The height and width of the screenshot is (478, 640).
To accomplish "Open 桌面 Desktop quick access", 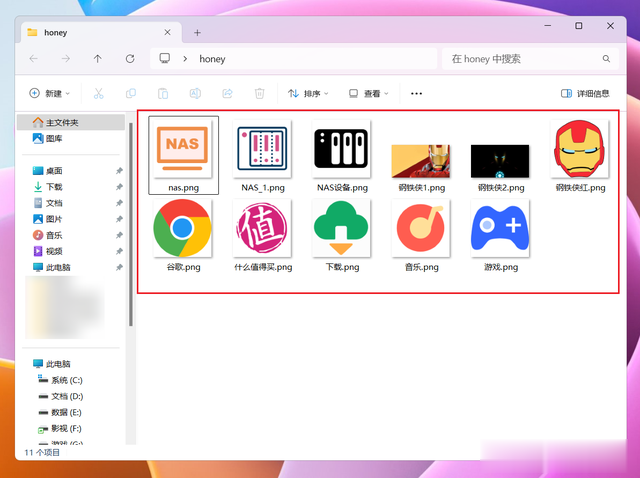I will [x=71, y=171].
